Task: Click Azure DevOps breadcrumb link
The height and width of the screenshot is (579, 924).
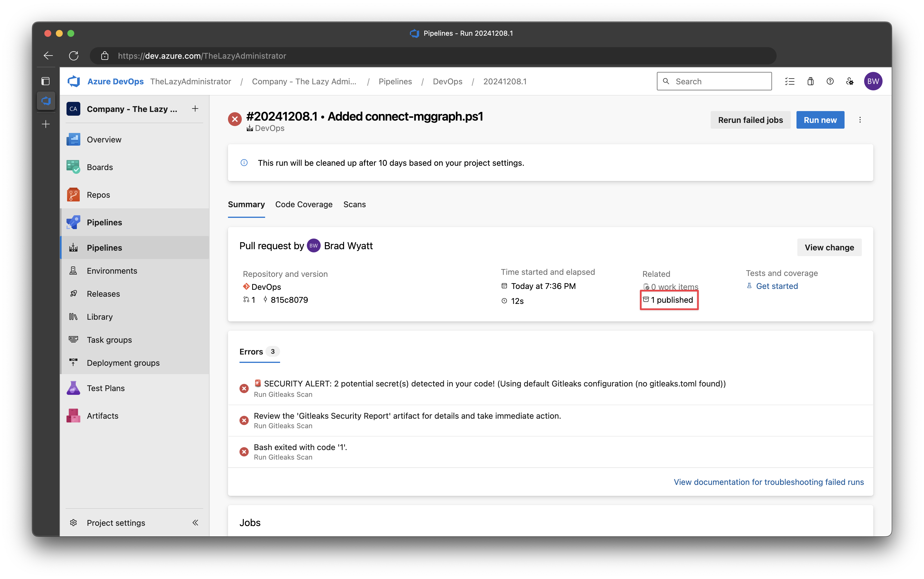Action: tap(115, 81)
